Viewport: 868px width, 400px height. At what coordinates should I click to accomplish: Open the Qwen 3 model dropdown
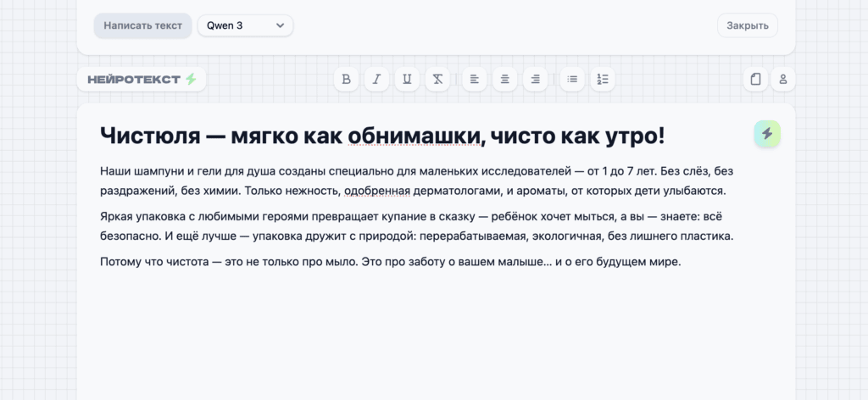point(245,25)
